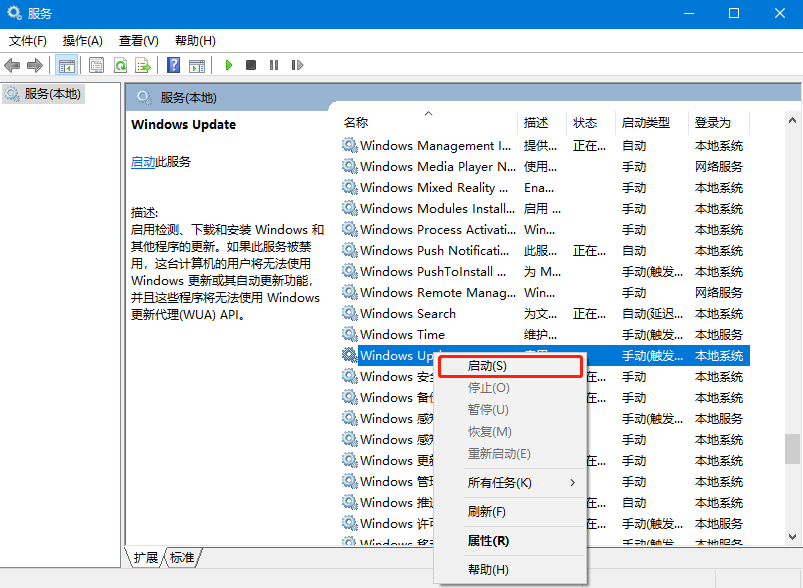Click gear icon of Windows Push Notificati... row
This screenshot has height=588, width=803.
click(350, 250)
